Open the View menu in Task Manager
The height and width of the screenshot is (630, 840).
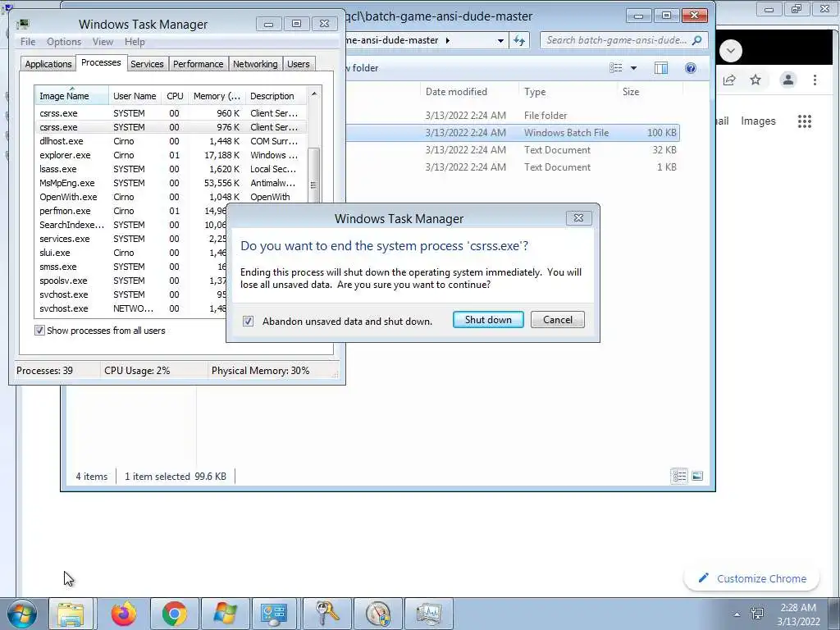click(x=103, y=42)
